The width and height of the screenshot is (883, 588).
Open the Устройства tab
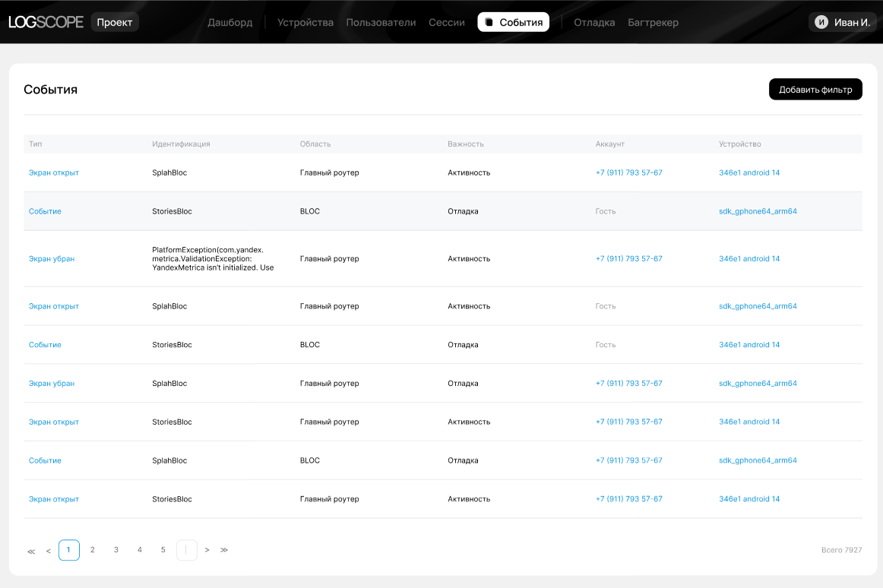(x=305, y=22)
